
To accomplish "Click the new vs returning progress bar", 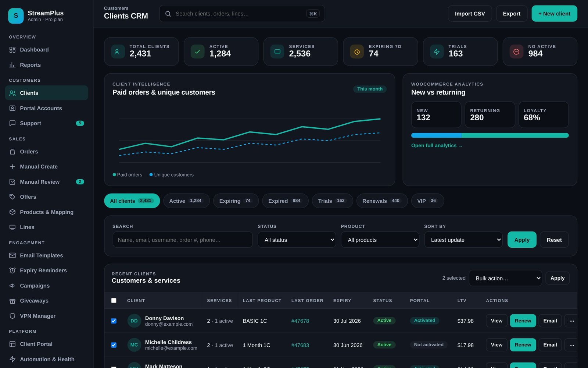I will pyautogui.click(x=490, y=135).
